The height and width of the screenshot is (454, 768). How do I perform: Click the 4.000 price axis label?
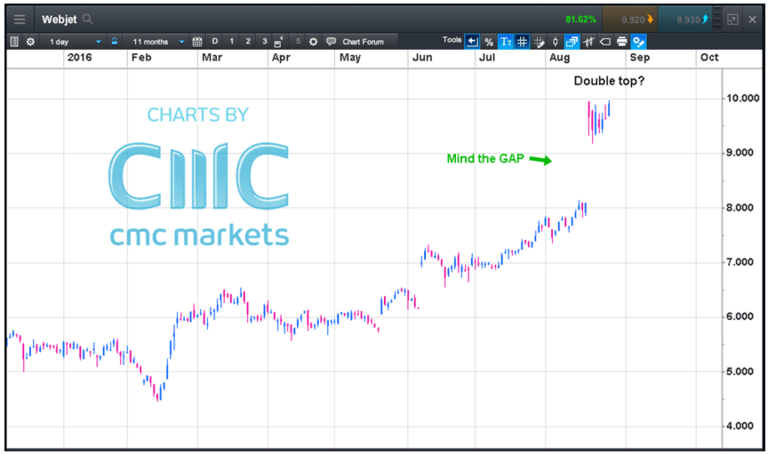click(x=740, y=426)
